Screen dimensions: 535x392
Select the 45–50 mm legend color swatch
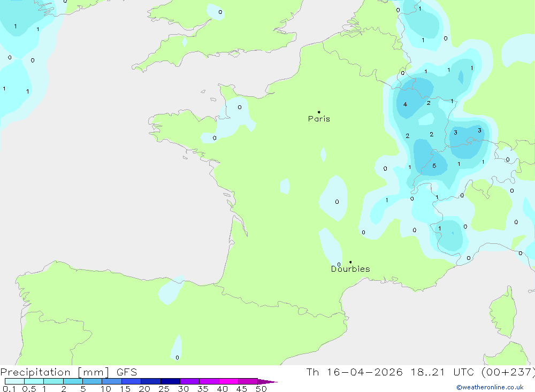pyautogui.click(x=248, y=381)
